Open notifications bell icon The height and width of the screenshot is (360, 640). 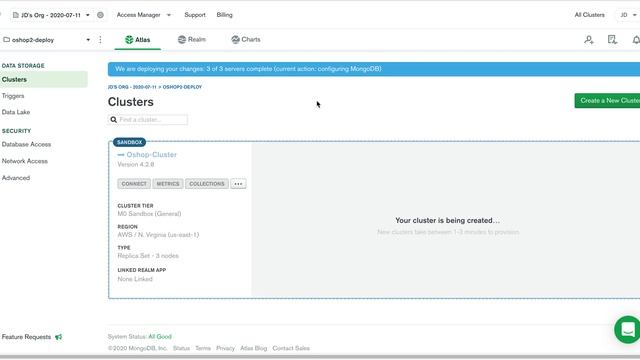tap(636, 40)
